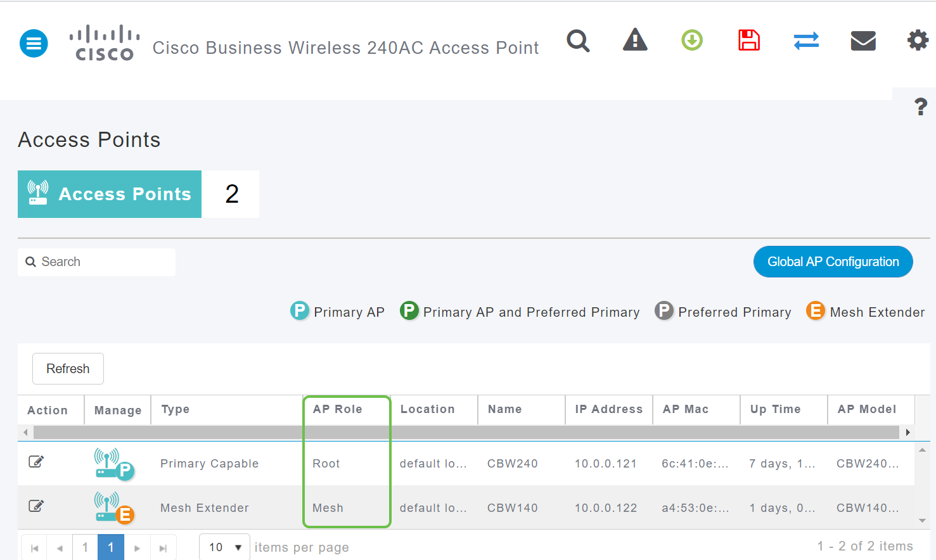Go to previous page arrow
The width and height of the screenshot is (936, 560).
60,548
